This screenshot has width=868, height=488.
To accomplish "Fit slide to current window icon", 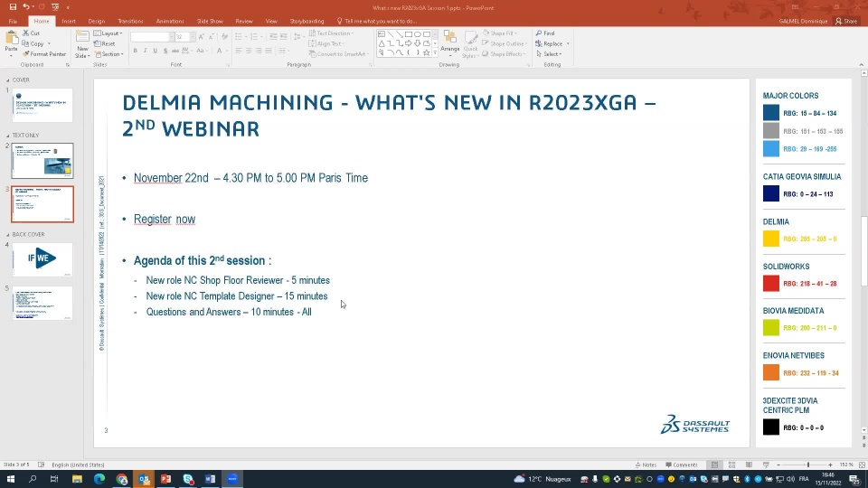I will 862,465.
